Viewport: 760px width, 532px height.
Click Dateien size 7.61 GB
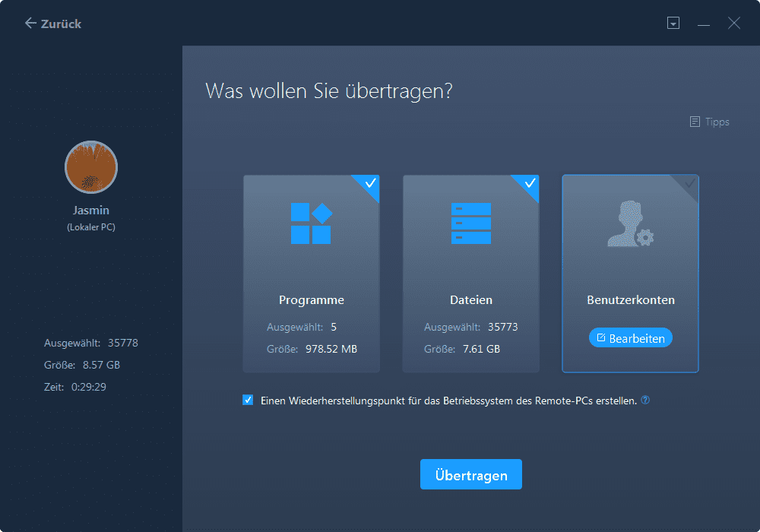tap(481, 349)
